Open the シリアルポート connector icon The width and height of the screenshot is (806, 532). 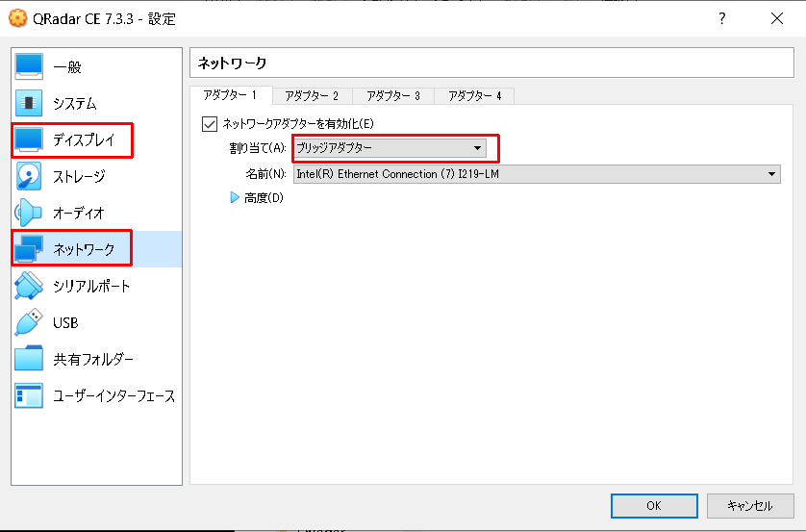(x=29, y=286)
